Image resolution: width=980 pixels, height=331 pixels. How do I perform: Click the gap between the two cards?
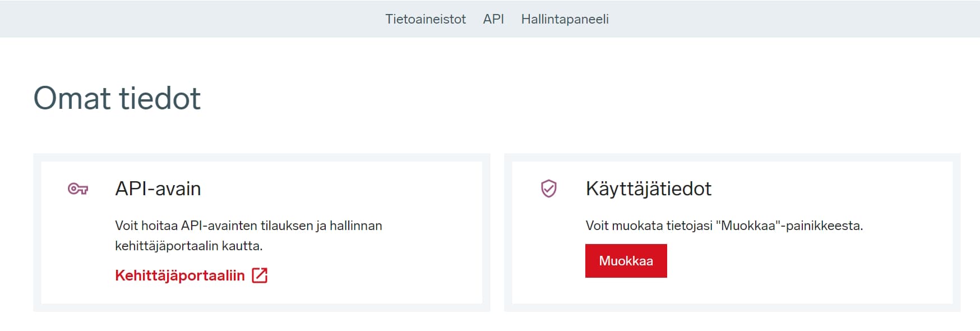tap(497, 232)
